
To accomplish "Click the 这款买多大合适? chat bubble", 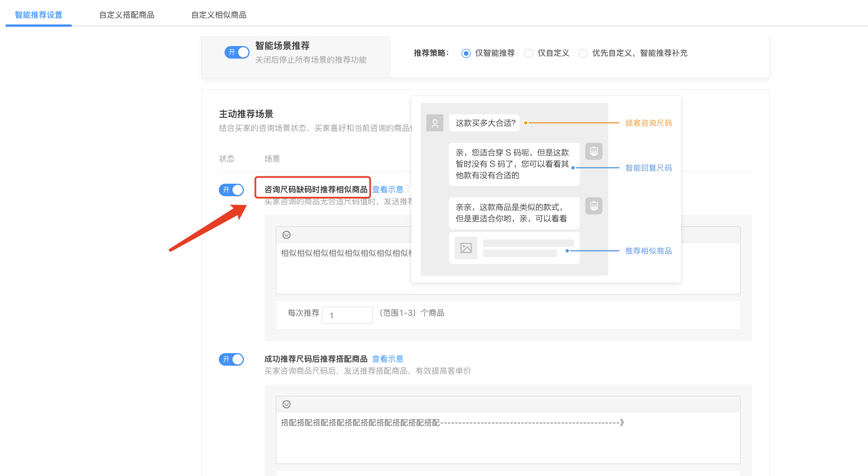I will pyautogui.click(x=485, y=123).
